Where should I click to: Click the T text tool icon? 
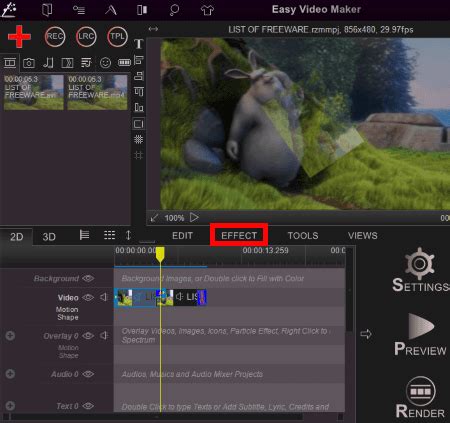pos(139,44)
